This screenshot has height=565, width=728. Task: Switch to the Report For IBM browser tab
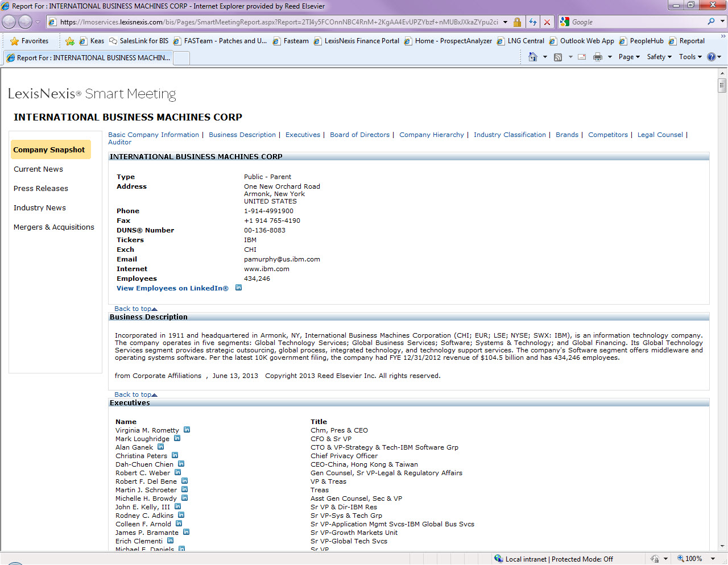88,58
